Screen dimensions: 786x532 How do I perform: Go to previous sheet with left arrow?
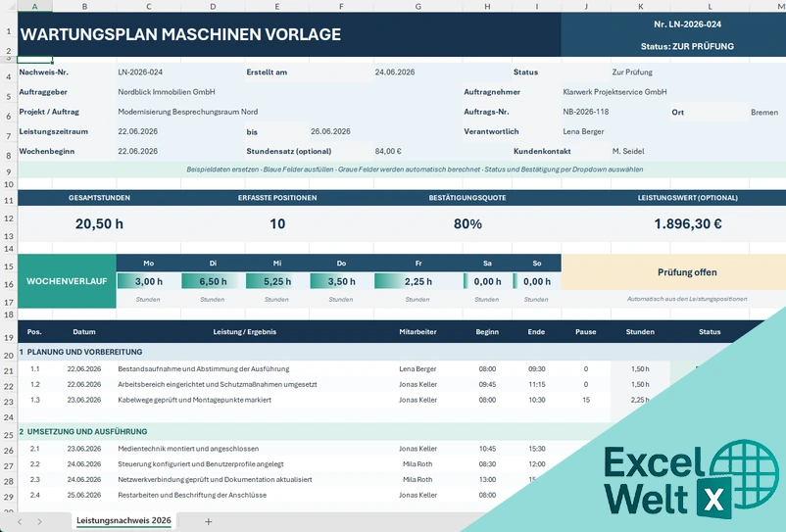click(x=20, y=521)
